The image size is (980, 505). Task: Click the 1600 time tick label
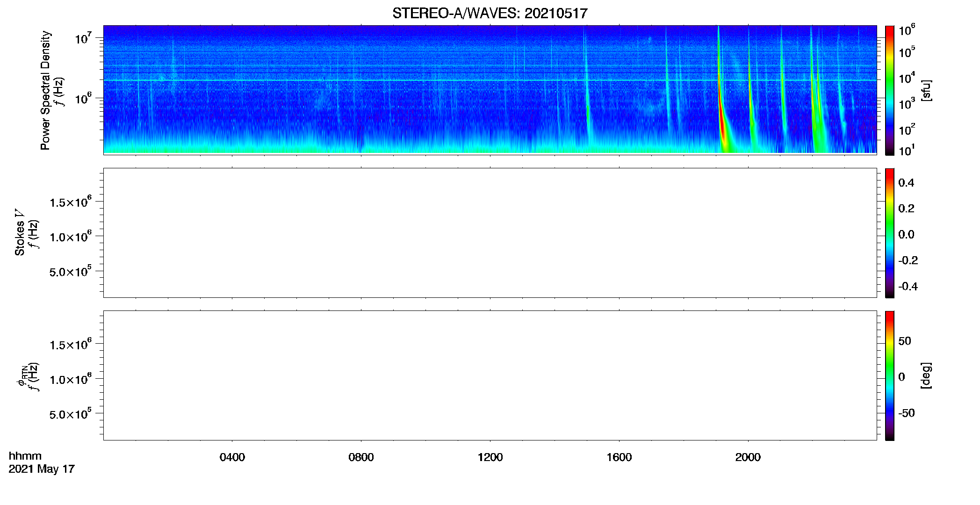tap(619, 457)
